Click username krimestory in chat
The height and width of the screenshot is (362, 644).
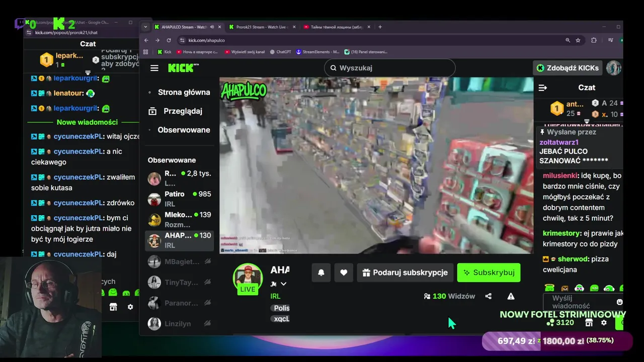[561, 233]
